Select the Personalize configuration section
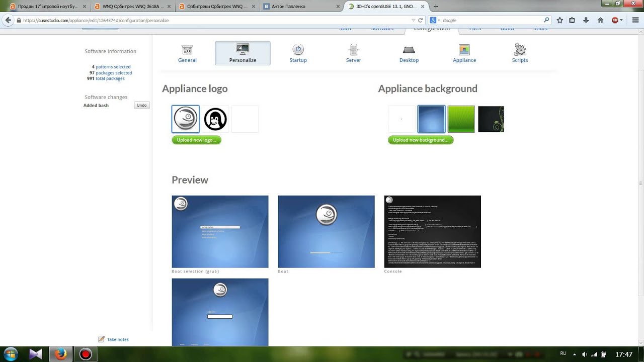The image size is (644, 362). click(x=243, y=53)
